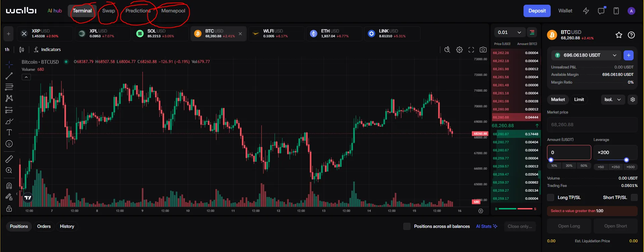Open the AI hub tab
Screen dimensions: 644x252
pyautogui.click(x=55, y=11)
